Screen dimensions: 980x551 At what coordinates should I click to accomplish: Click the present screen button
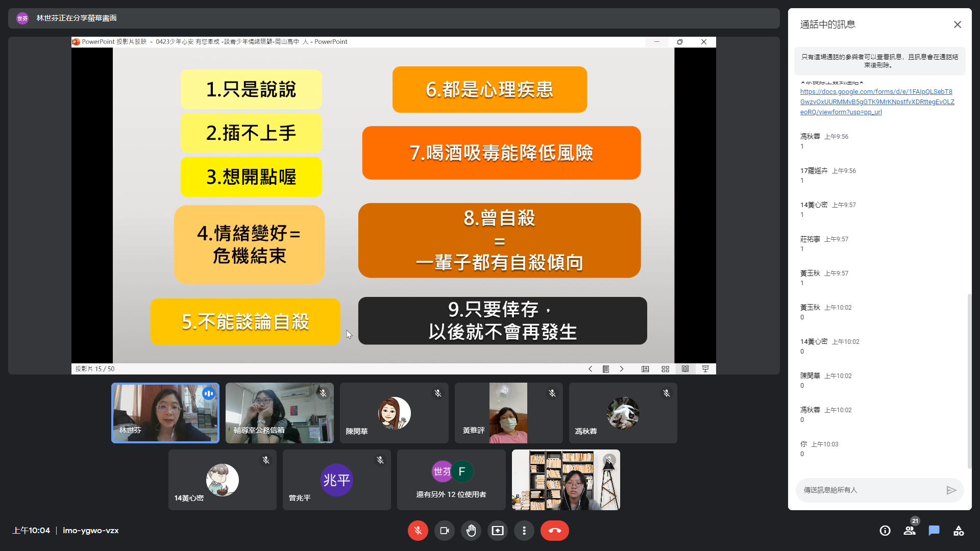[497, 531]
